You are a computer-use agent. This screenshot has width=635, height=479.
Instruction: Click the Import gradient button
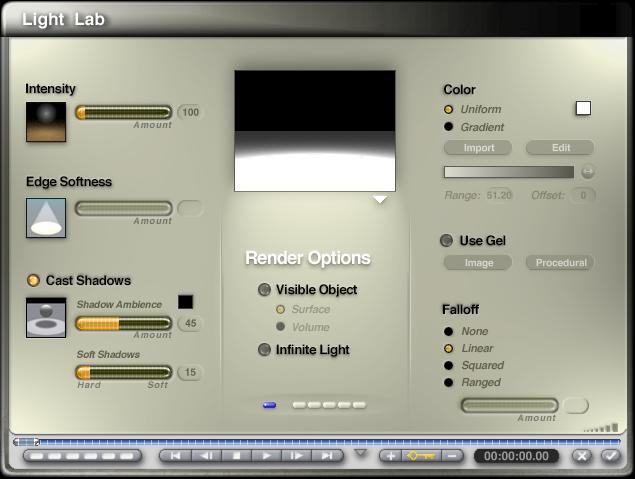pyautogui.click(x=477, y=148)
